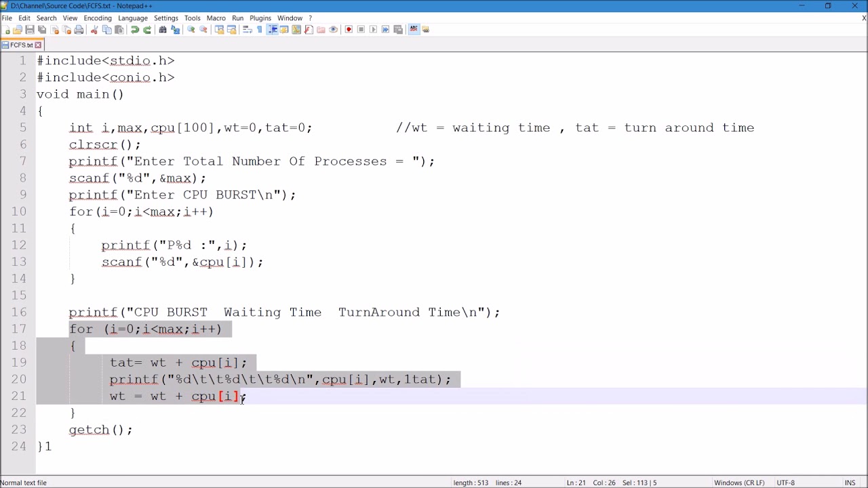
Task: Cut the selection with the scissors icon
Action: click(x=94, y=29)
